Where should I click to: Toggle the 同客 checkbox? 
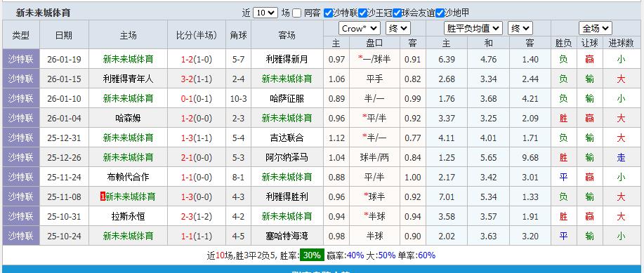coord(296,13)
